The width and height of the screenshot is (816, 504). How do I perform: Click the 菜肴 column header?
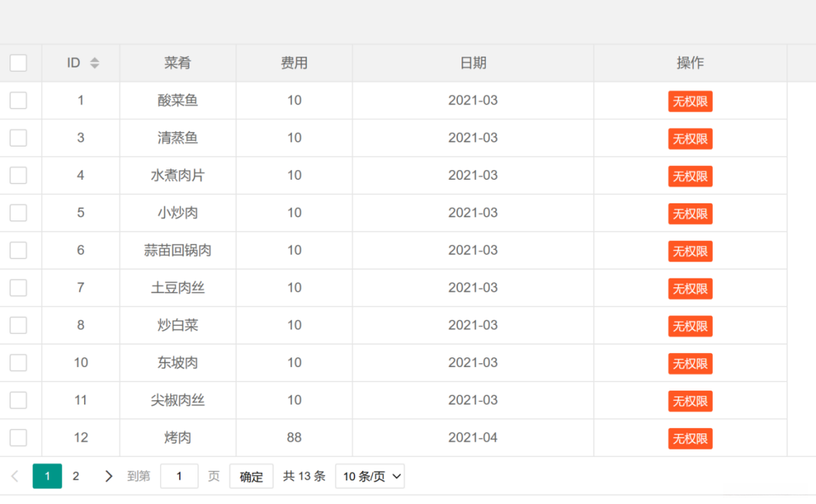(178, 63)
